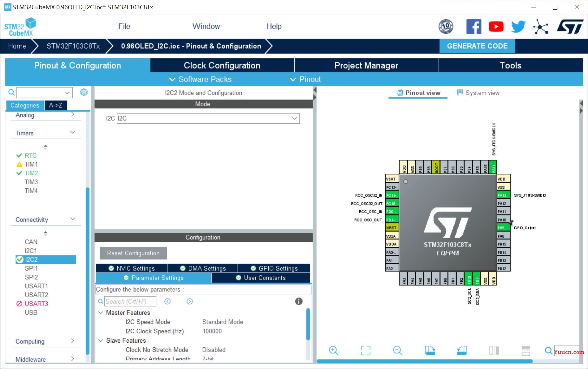Open the YouTube icon link

496,27
